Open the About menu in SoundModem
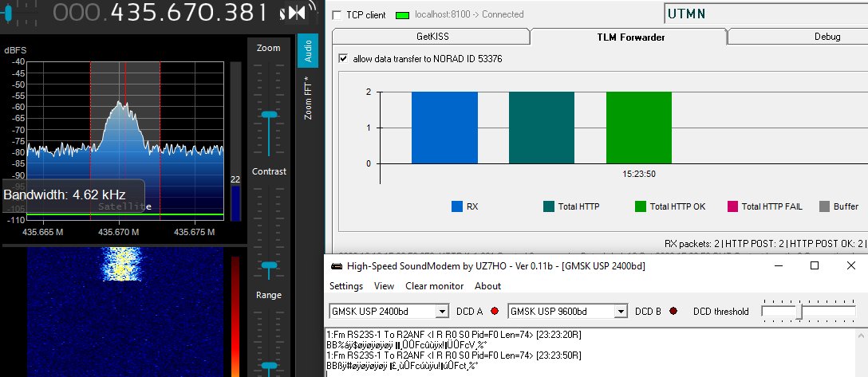 (487, 286)
